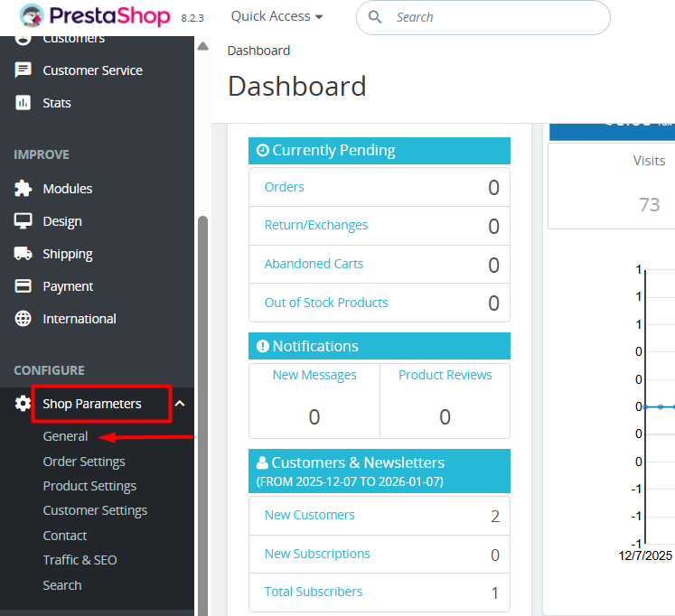This screenshot has width=675, height=616.
Task: Open the Quick Access dropdown
Action: 277,16
